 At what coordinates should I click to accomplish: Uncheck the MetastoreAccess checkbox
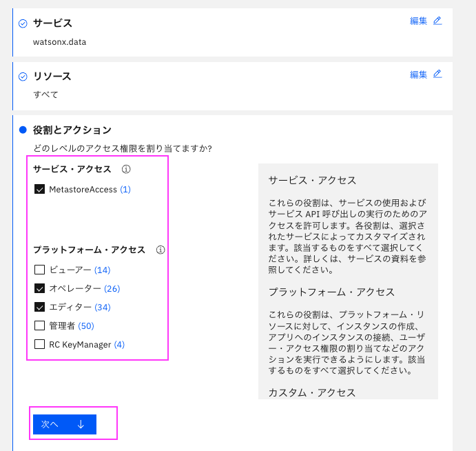pyautogui.click(x=39, y=189)
